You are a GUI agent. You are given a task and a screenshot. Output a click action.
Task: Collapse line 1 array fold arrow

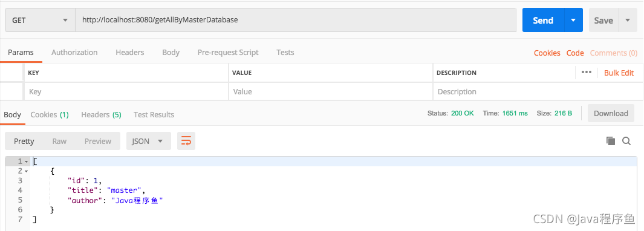tap(26, 161)
